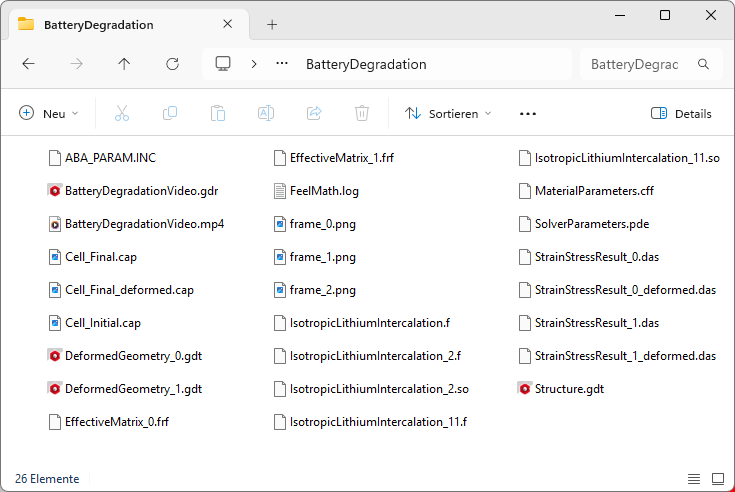Select IsotropicLithiumIntercalation_11.so file
Image resolution: width=735 pixels, height=492 pixels.
tap(619, 158)
